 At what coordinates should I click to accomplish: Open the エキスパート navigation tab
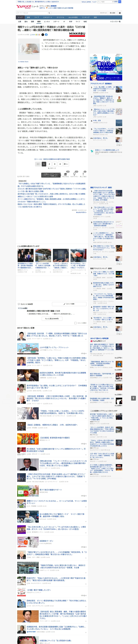48,17
